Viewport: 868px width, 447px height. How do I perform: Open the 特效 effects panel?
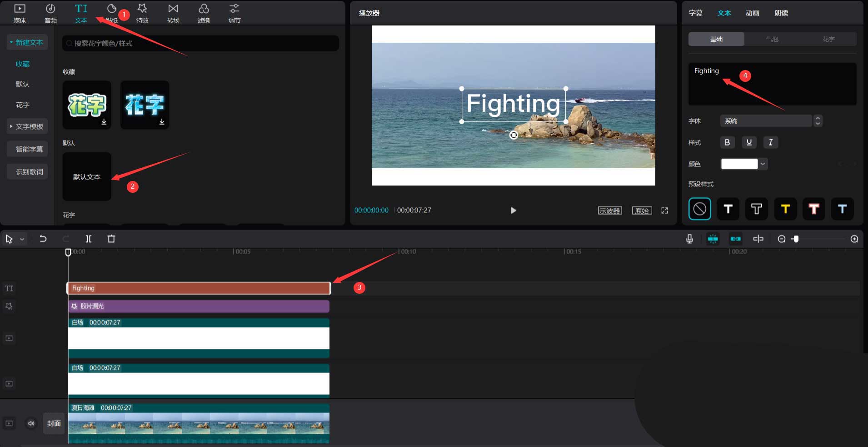[x=142, y=13]
